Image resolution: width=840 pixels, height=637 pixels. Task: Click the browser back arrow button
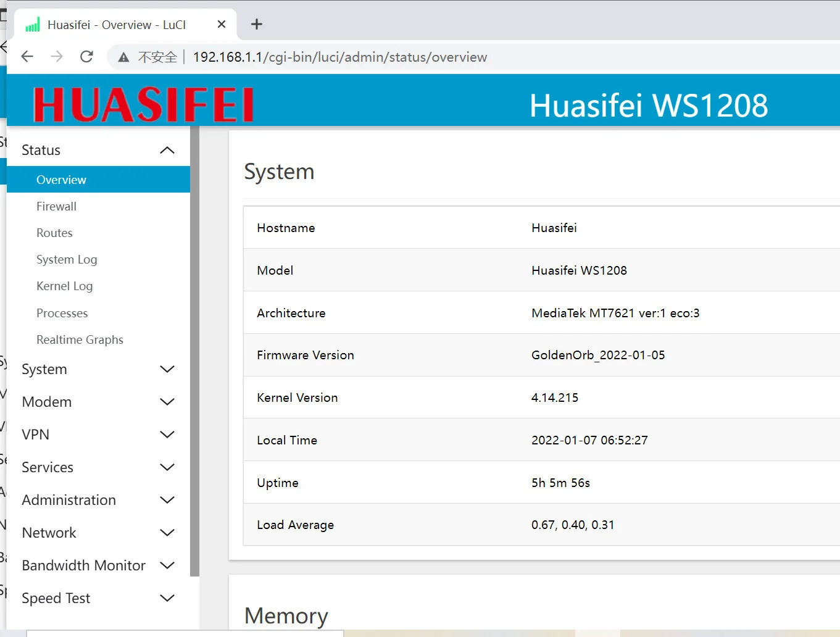pos(27,57)
